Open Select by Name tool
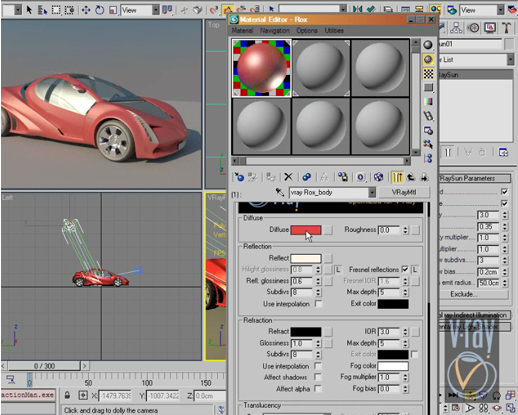Image resolution: width=518 pixels, height=415 pixels. click(x=42, y=10)
